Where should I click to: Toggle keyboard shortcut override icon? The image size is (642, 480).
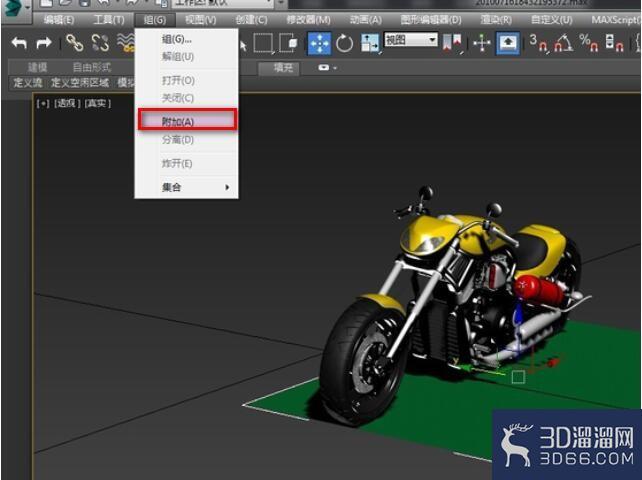coord(508,43)
